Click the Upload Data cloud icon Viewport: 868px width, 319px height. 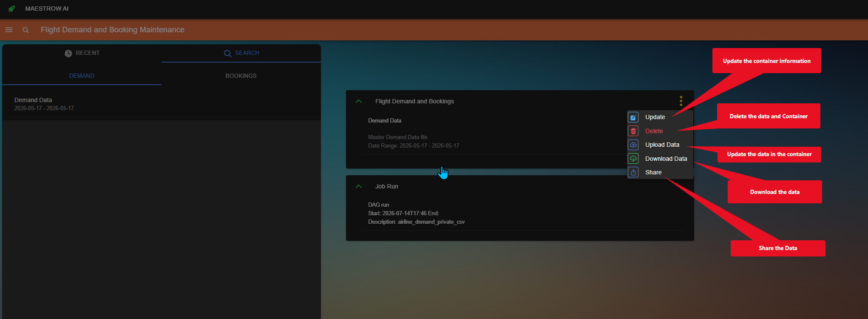point(633,145)
